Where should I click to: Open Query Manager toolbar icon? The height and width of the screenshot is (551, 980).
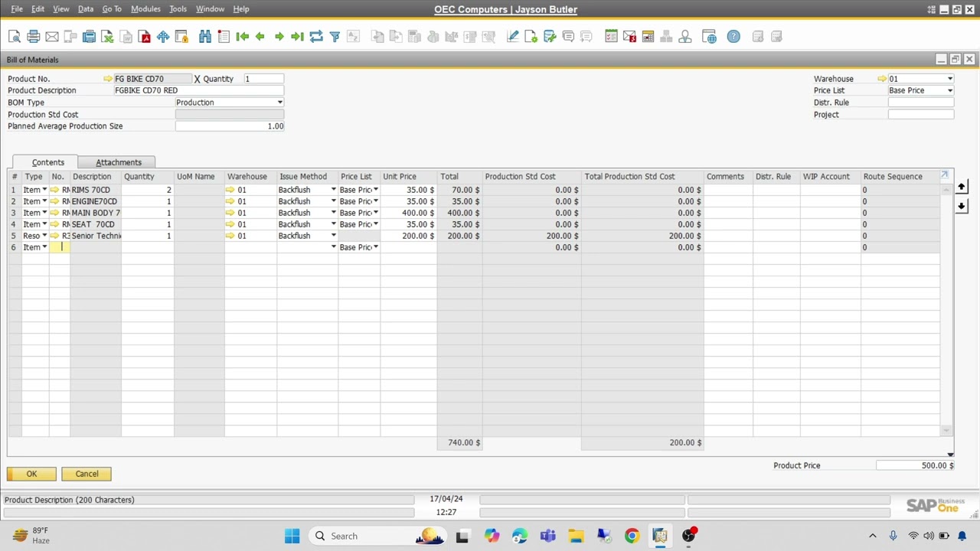[550, 37]
